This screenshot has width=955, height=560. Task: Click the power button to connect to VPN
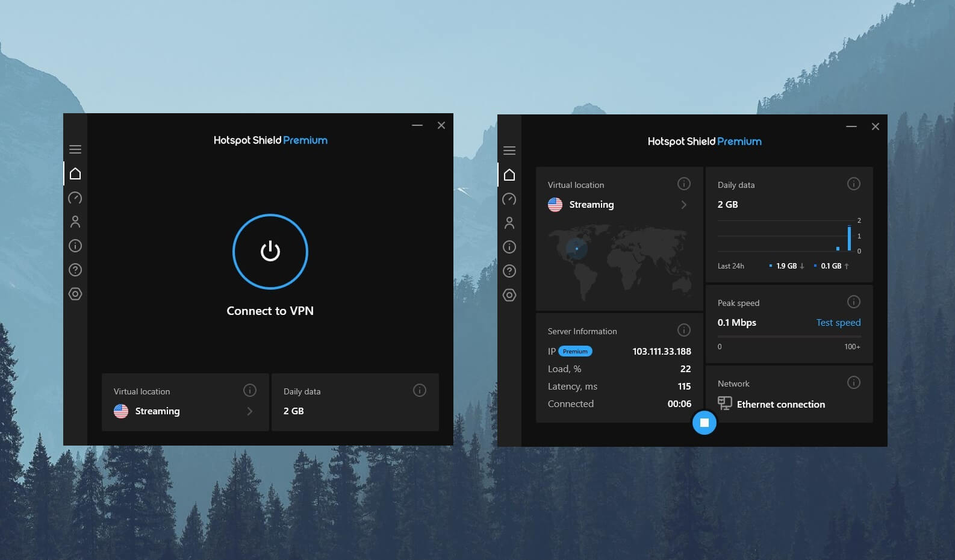point(270,251)
